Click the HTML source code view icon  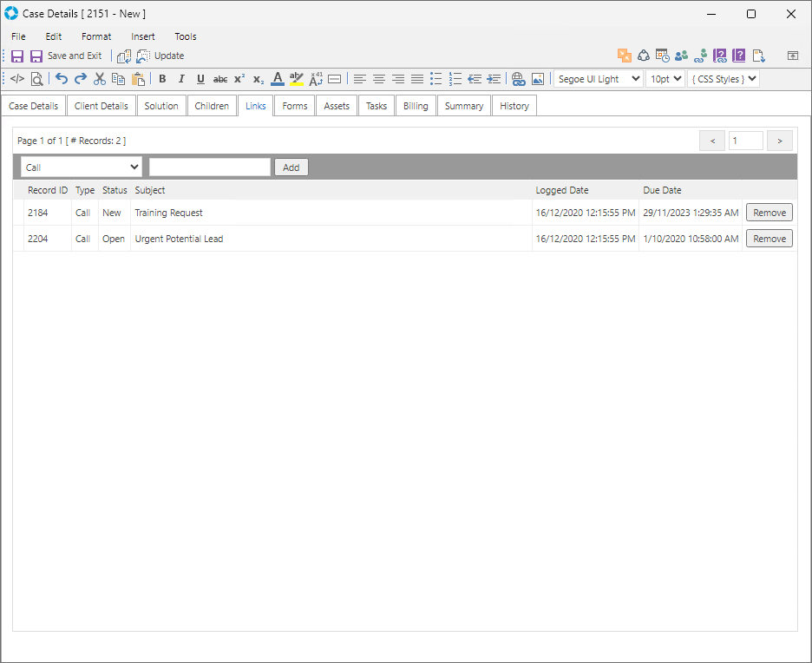pos(17,79)
